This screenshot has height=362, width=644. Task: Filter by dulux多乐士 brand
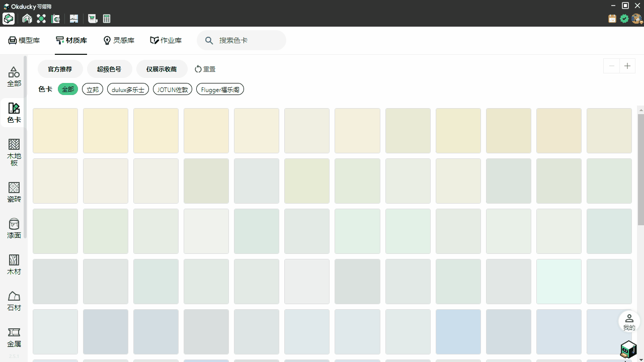pyautogui.click(x=128, y=89)
